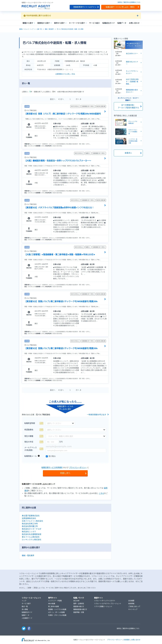Open the 転職データ menu item
162x644 pixels.
(122, 23)
